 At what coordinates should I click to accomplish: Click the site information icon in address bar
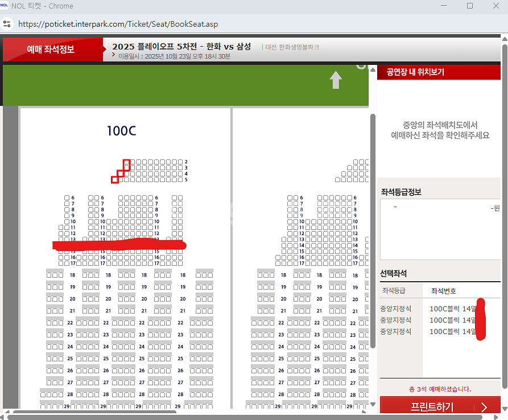pyautogui.click(x=7, y=24)
